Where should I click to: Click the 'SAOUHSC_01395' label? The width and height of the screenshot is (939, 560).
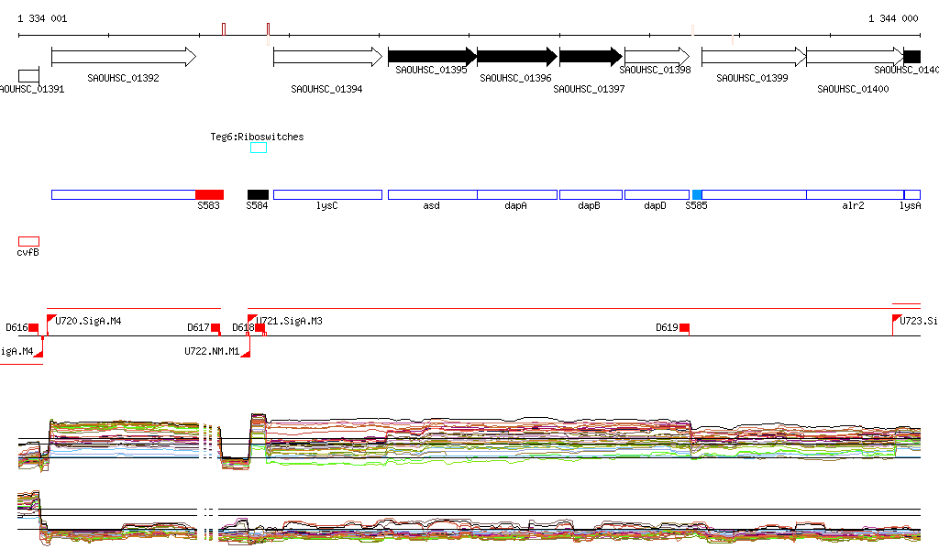(x=431, y=70)
